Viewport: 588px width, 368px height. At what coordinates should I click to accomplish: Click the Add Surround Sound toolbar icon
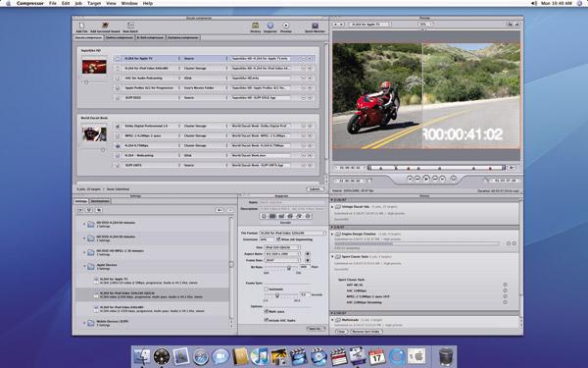[x=105, y=26]
